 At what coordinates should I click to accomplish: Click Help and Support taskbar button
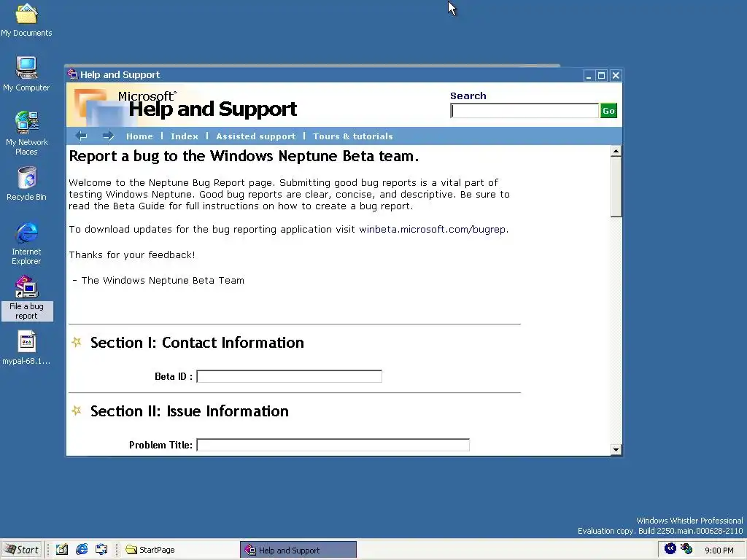(298, 550)
